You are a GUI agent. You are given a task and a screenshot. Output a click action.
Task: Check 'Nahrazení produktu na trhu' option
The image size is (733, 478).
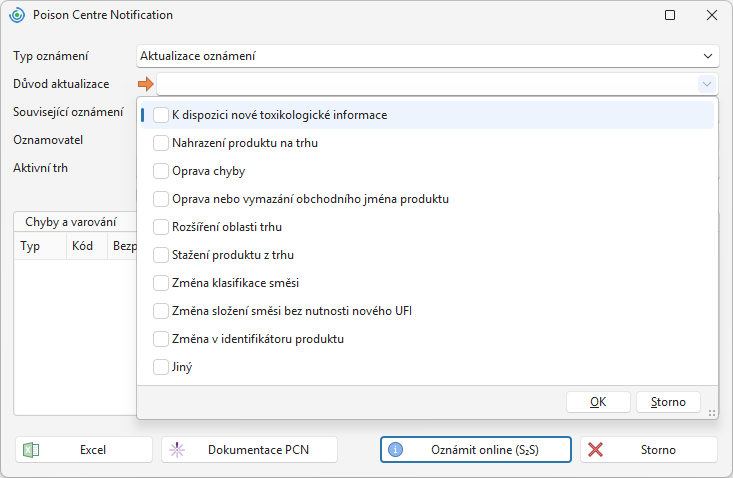click(x=161, y=143)
